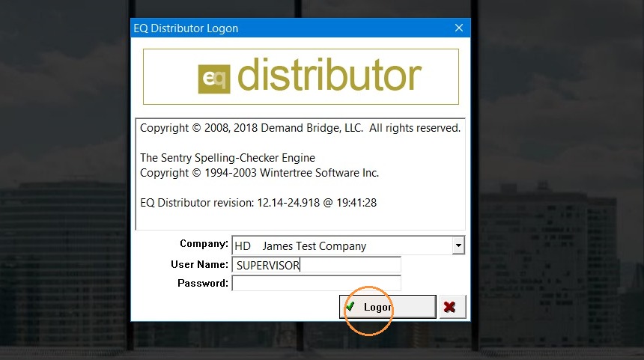Click the 'Password:' label
The width and height of the screenshot is (644, 360).
coord(202,283)
